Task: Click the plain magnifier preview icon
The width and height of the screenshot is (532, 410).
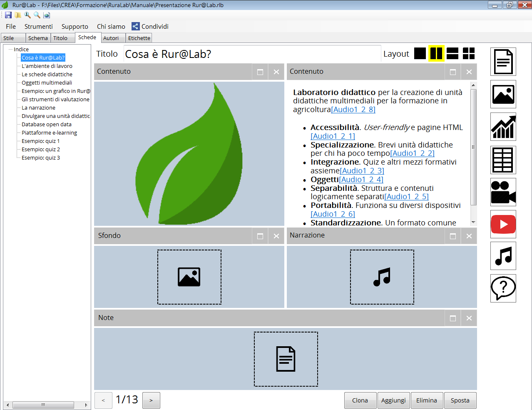Action: (37, 15)
